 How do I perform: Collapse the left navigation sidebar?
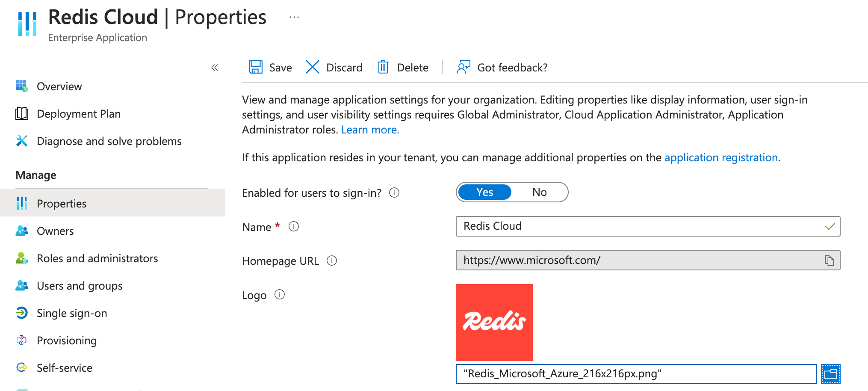(x=215, y=68)
